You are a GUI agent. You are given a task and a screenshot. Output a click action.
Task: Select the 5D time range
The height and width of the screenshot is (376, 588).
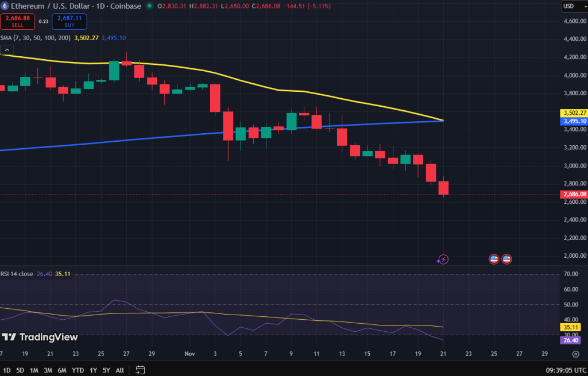(20, 370)
